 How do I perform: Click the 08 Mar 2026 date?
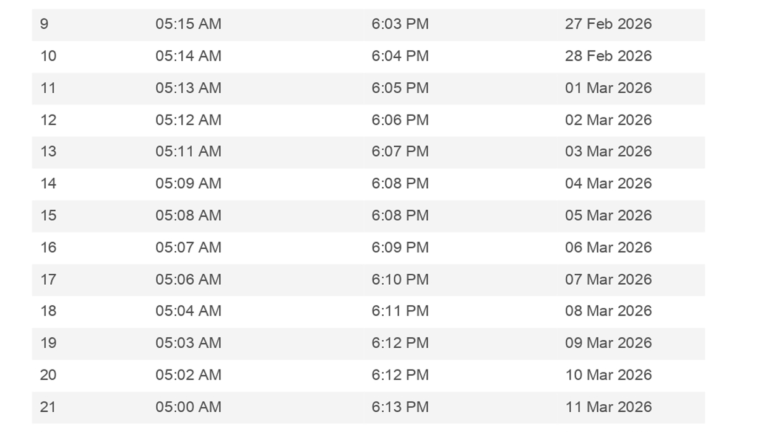(x=608, y=311)
